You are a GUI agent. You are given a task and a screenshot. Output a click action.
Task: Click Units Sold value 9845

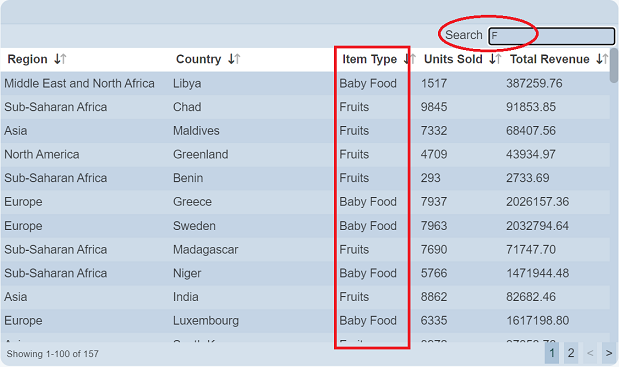click(x=434, y=107)
